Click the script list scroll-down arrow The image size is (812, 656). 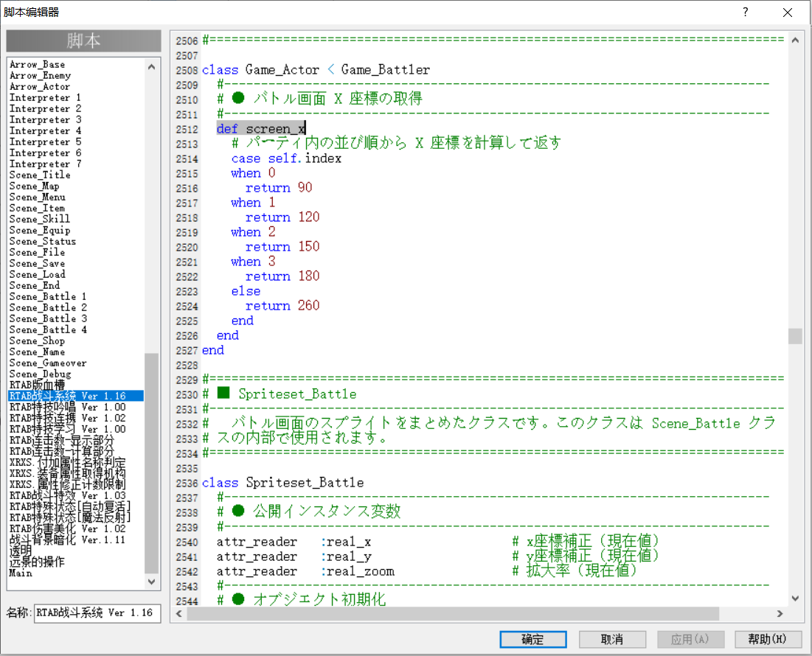[x=151, y=582]
